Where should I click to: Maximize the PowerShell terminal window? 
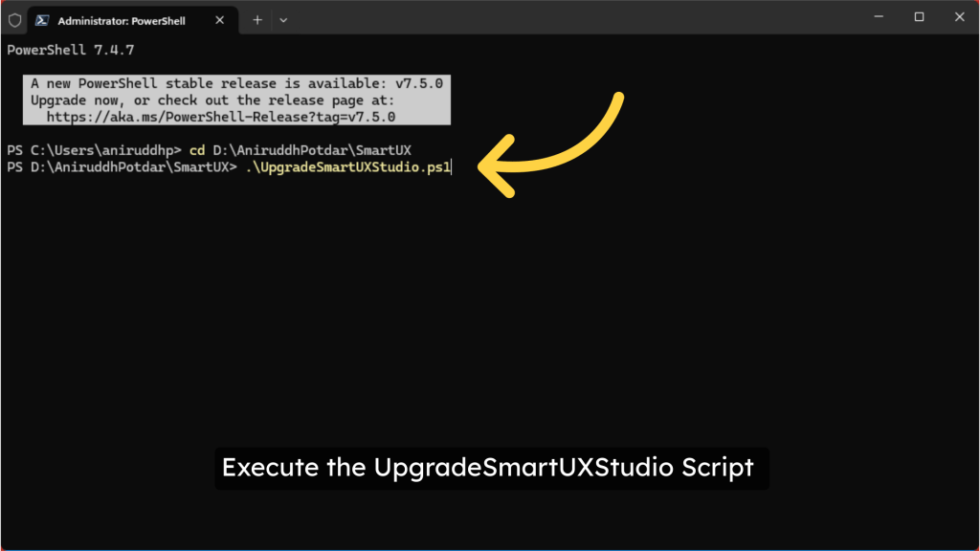[919, 17]
